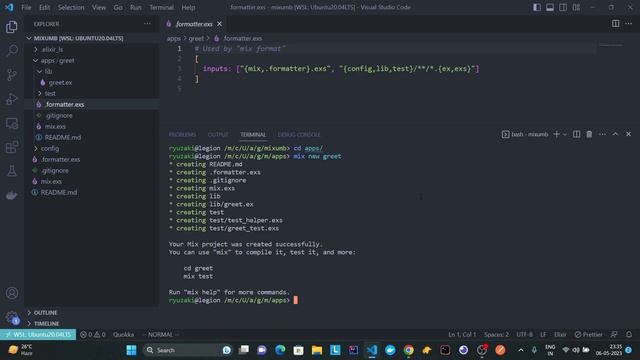This screenshot has height=360, width=640.
Task: Open the Explorer view in activity bar
Action: point(12,27)
